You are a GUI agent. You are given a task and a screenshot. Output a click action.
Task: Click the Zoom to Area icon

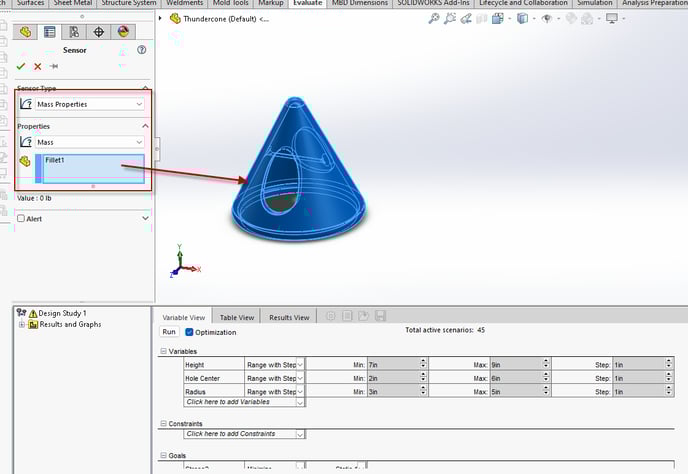click(449, 18)
